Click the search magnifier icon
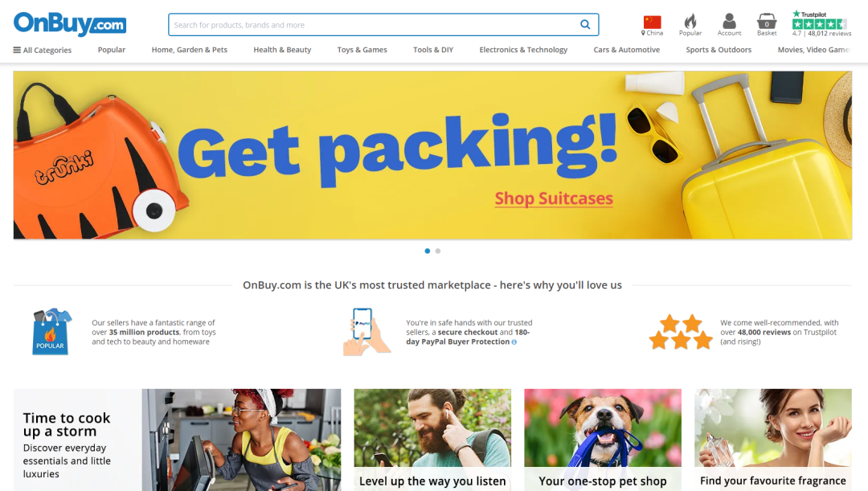Screen dimensions: 868x491 (585, 24)
